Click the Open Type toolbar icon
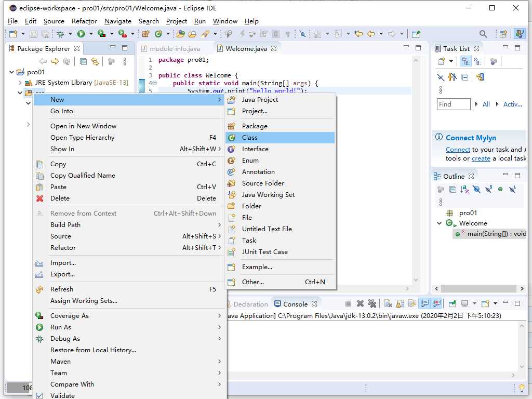 click(x=180, y=34)
